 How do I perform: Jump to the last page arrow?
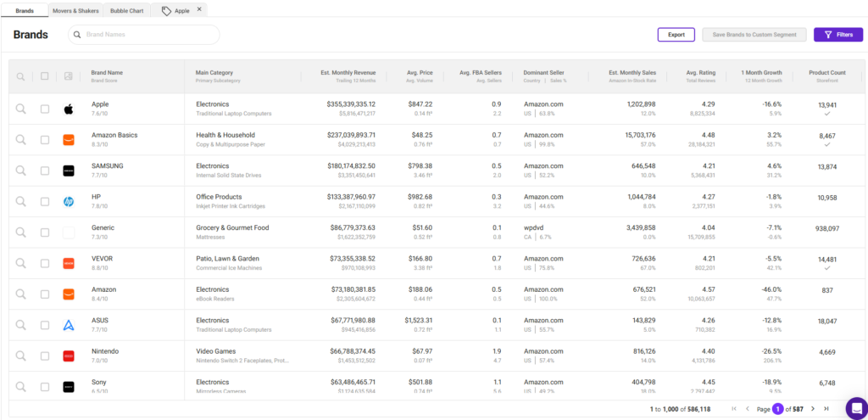826,409
